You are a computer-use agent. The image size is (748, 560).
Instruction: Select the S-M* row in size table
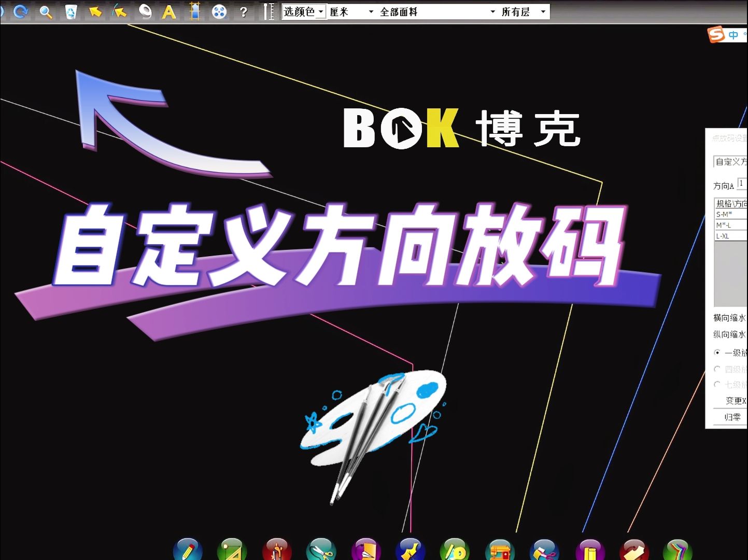[x=731, y=214]
